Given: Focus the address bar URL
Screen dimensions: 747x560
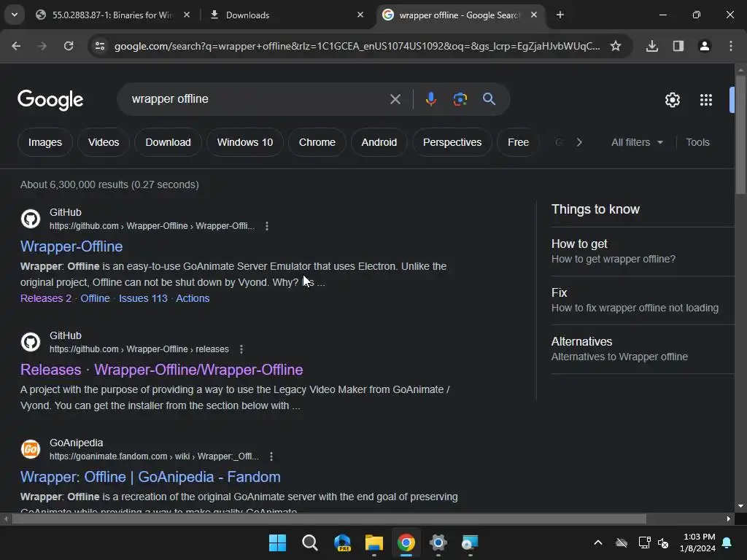Looking at the screenshot, I should [x=357, y=46].
